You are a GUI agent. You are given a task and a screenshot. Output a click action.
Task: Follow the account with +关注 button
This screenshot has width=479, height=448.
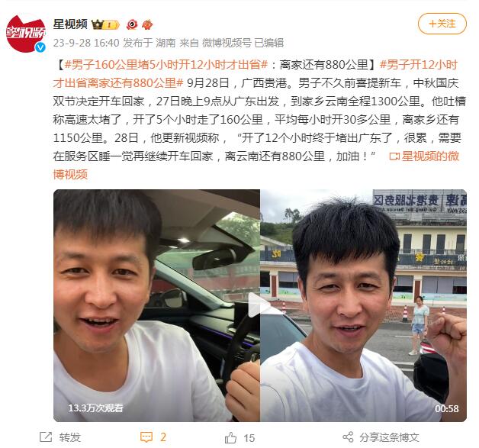click(x=442, y=24)
